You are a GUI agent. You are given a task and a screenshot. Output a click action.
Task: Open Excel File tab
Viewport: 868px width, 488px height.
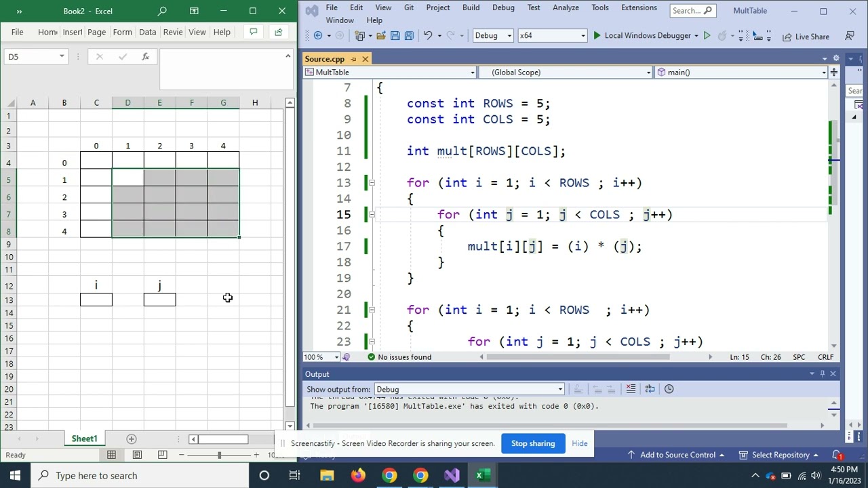pyautogui.click(x=17, y=32)
